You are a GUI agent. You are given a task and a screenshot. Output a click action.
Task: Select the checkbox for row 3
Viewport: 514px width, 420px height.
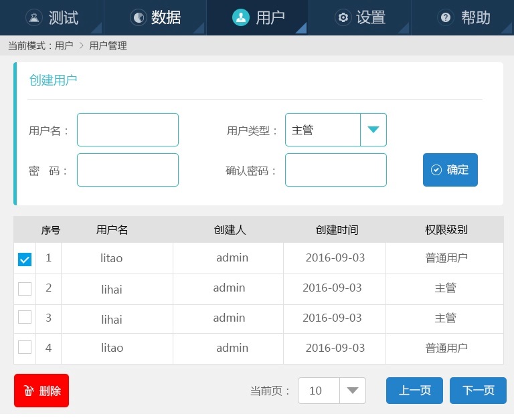coord(25,318)
